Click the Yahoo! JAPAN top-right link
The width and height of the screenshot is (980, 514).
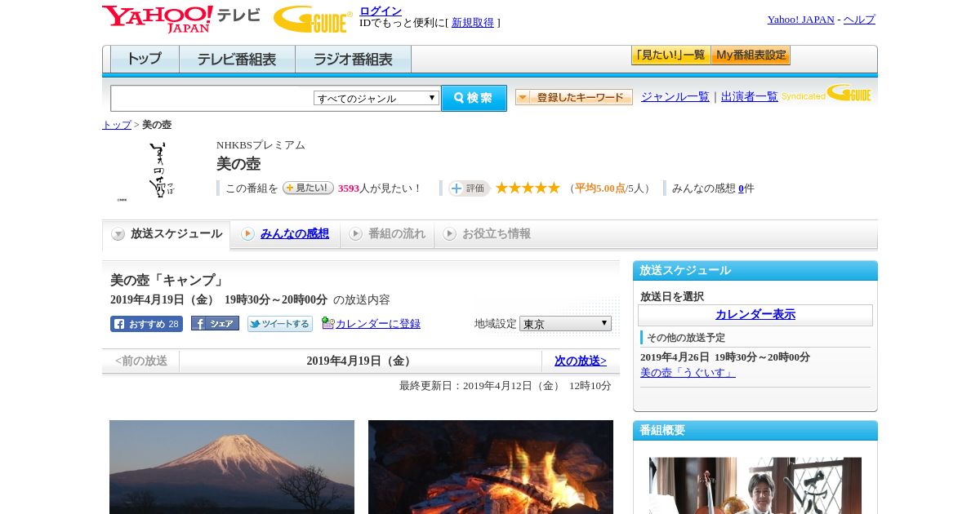point(801,20)
